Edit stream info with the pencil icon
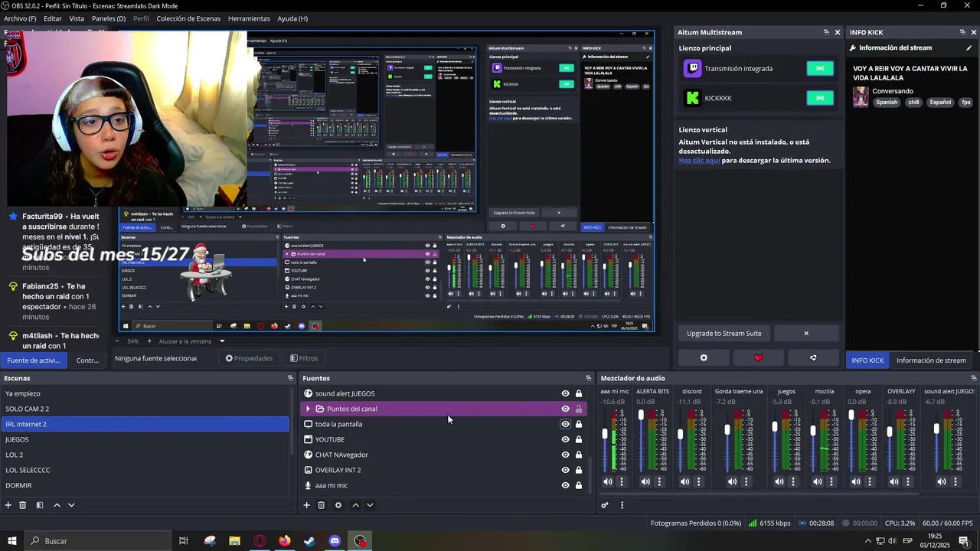This screenshot has width=980, height=551. click(x=969, y=48)
